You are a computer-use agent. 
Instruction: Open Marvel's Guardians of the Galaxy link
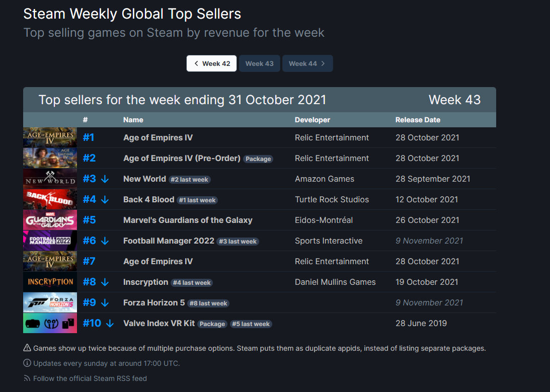[x=188, y=220]
